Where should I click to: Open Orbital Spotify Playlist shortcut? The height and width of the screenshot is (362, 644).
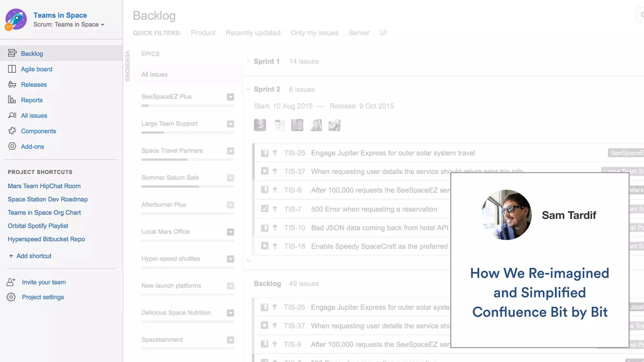coord(38,226)
